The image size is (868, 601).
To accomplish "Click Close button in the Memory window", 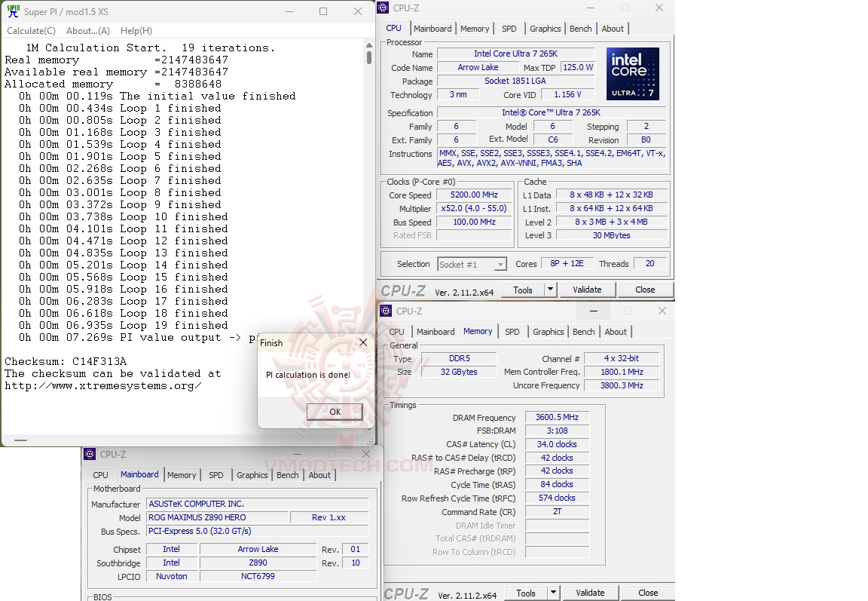I will click(648, 593).
